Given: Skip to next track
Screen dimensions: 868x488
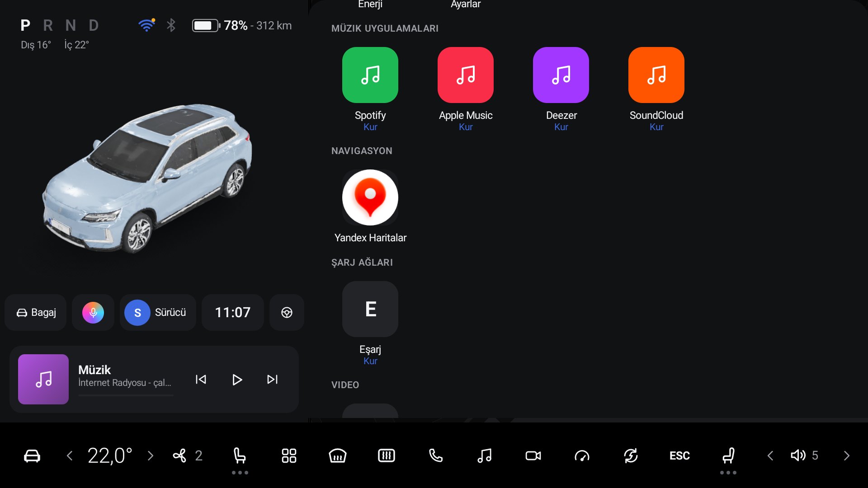Looking at the screenshot, I should pos(272,379).
